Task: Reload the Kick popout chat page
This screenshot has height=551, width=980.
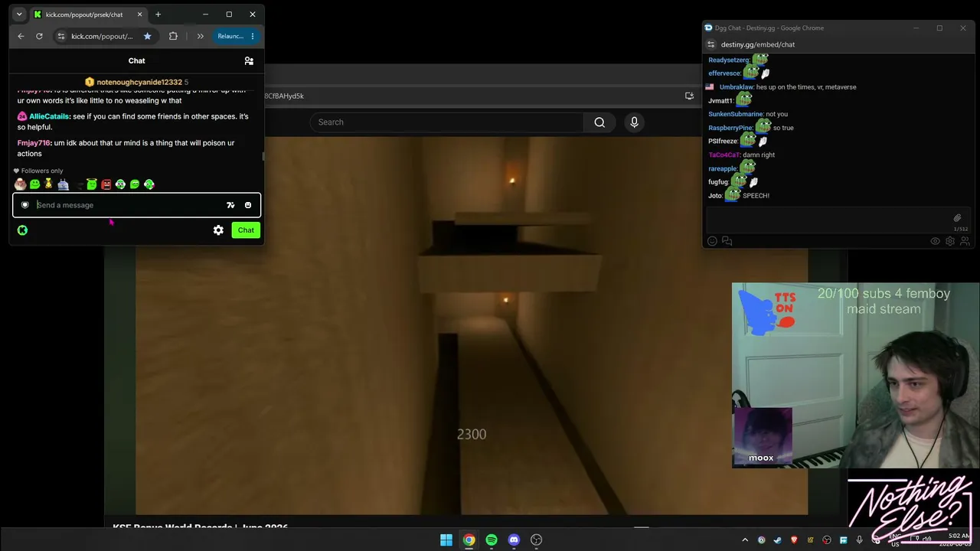Action: (x=39, y=36)
